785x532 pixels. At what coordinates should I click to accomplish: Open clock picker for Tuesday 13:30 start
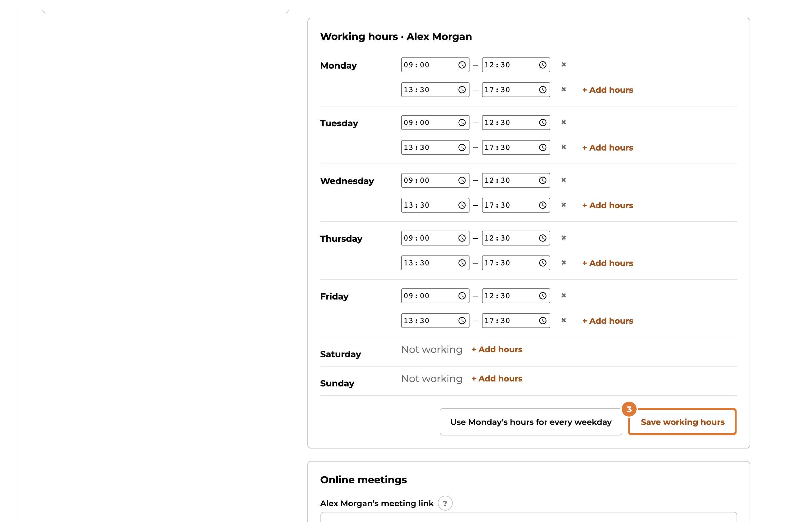(462, 147)
